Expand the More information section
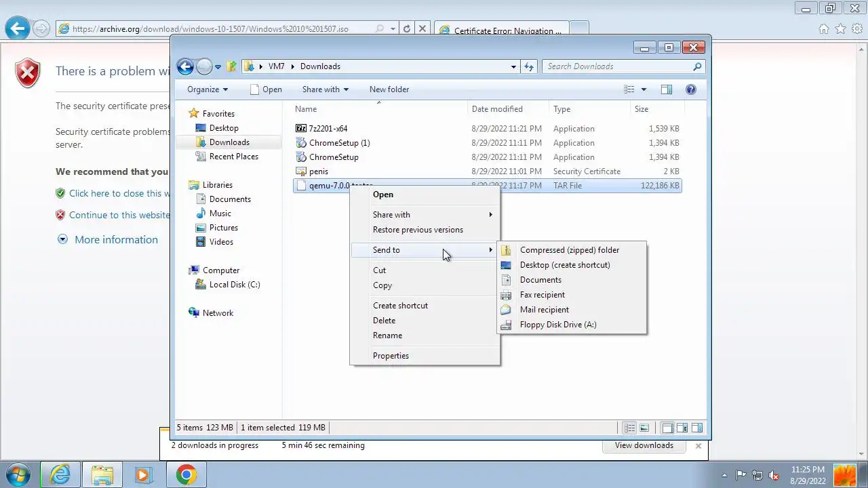This screenshot has height=488, width=868. pos(108,239)
